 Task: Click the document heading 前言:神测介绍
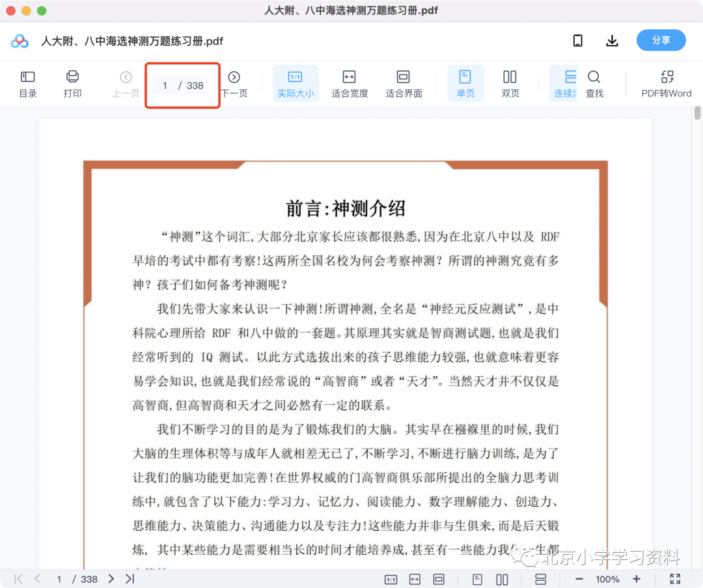346,208
